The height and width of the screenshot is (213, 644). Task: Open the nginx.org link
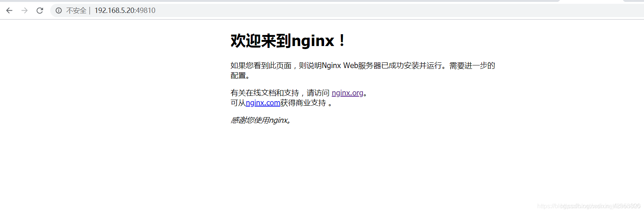pos(347,93)
